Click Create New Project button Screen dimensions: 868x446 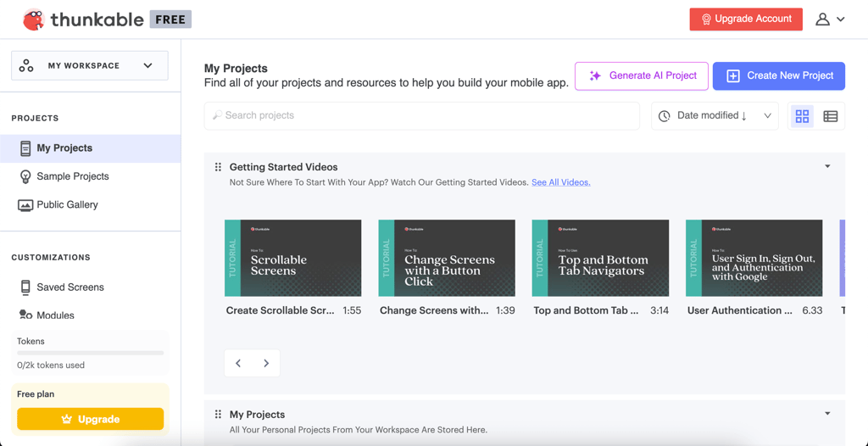pyautogui.click(x=779, y=76)
